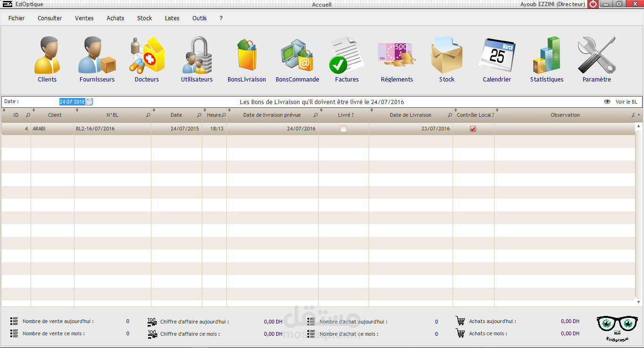Sort by the Date de Livraison column header
The image size is (644, 348).
pyautogui.click(x=410, y=115)
